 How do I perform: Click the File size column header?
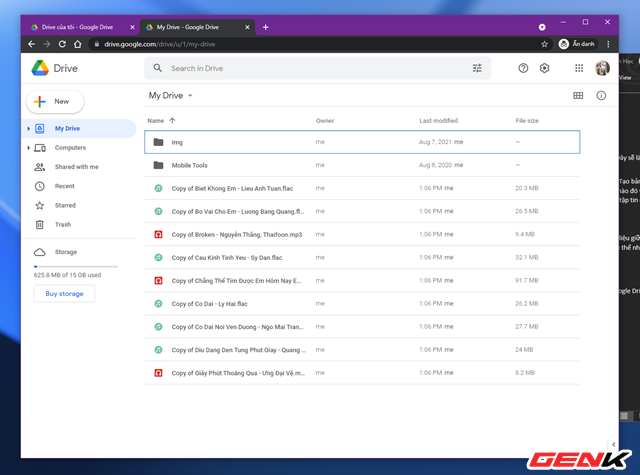(x=527, y=120)
